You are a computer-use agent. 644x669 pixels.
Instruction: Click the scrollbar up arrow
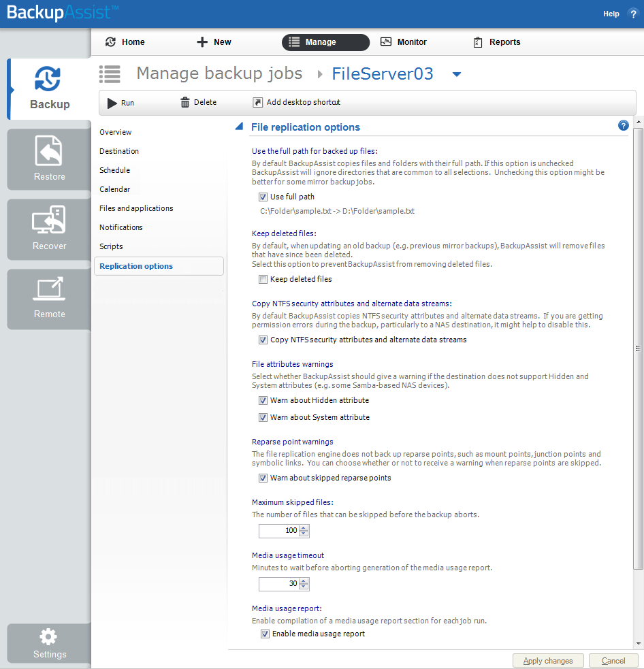pyautogui.click(x=638, y=122)
